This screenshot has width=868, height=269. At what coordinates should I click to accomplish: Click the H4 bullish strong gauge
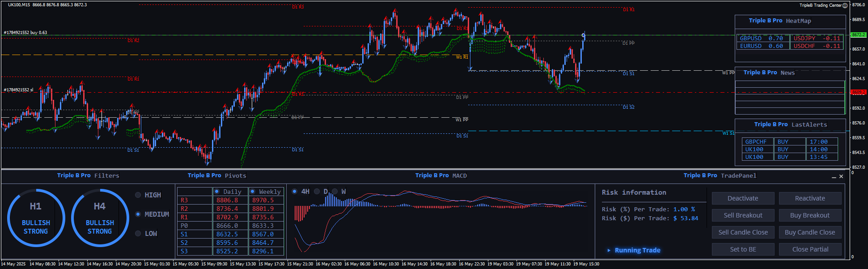coord(100,218)
